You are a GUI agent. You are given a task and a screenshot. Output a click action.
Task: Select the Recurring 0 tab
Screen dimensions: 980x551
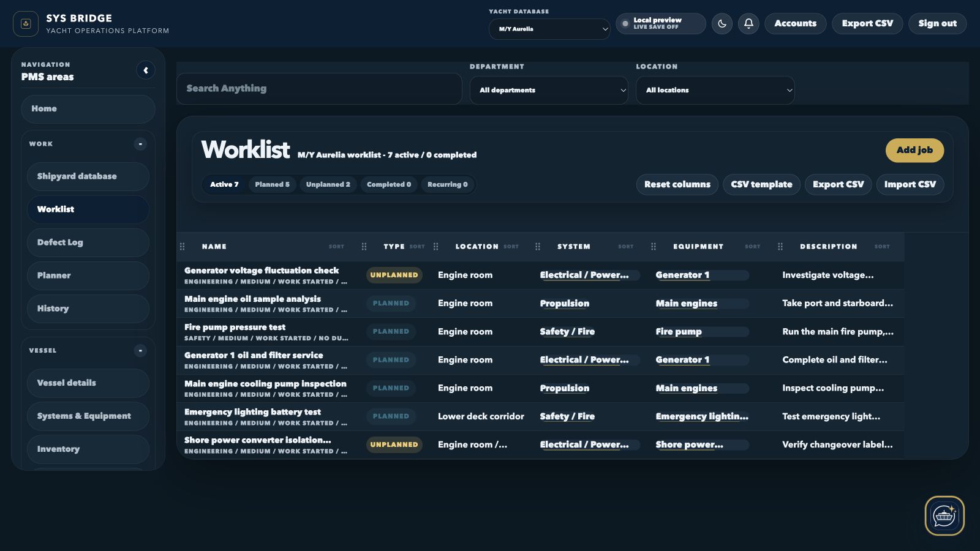point(448,184)
